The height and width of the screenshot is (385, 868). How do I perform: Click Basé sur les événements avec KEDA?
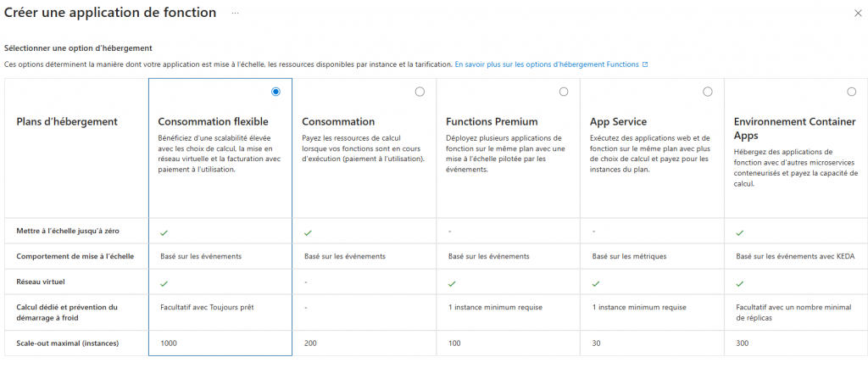click(x=795, y=256)
